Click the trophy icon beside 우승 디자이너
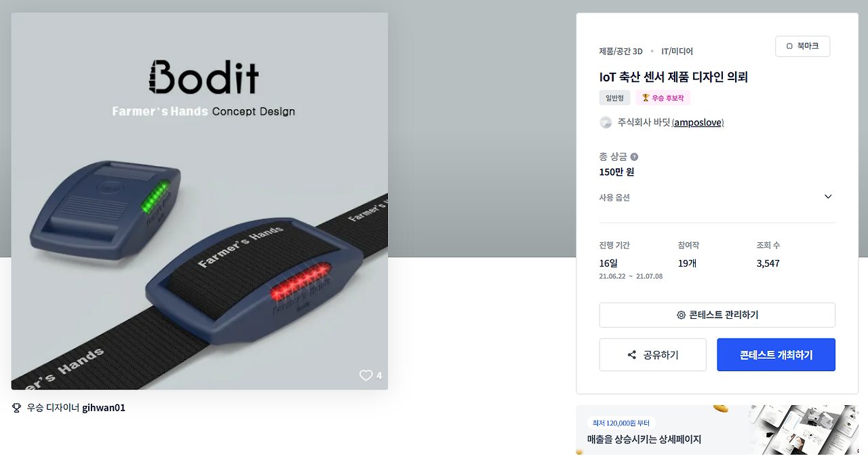The height and width of the screenshot is (456, 868). tap(17, 408)
